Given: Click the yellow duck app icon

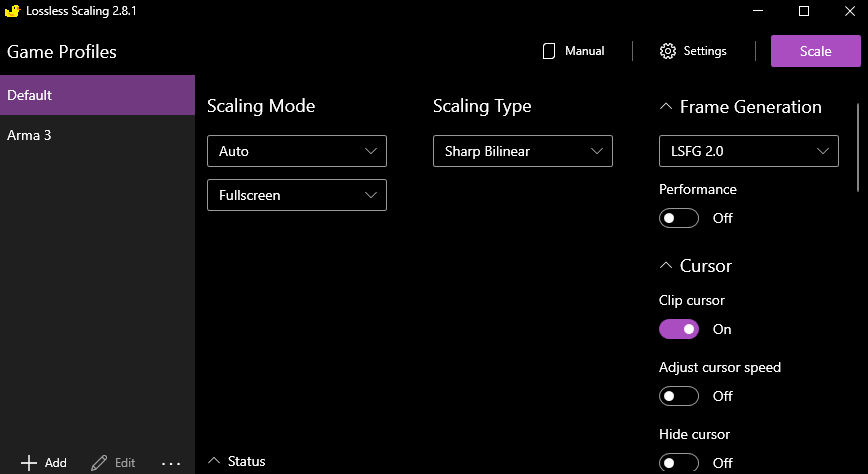Looking at the screenshot, I should [x=12, y=11].
